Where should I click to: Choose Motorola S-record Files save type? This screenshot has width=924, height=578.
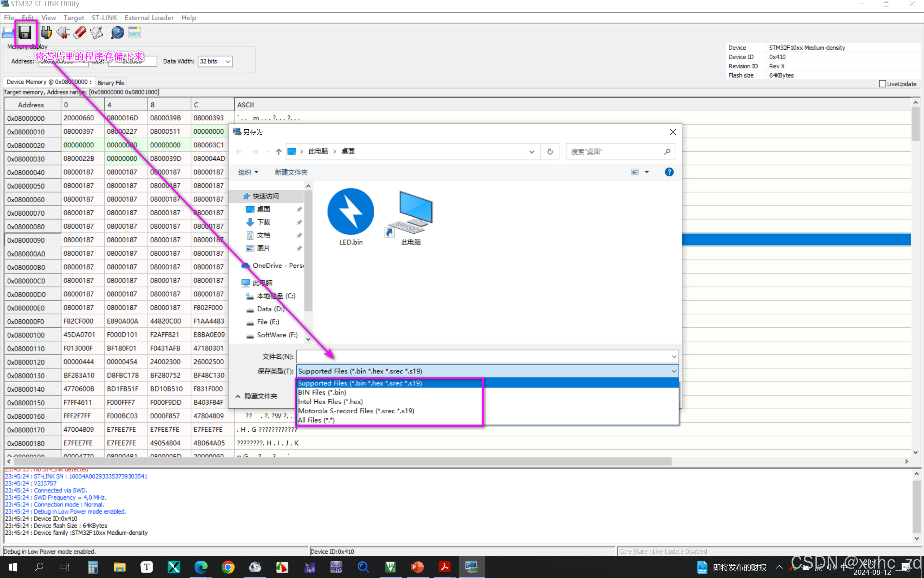click(x=488, y=411)
